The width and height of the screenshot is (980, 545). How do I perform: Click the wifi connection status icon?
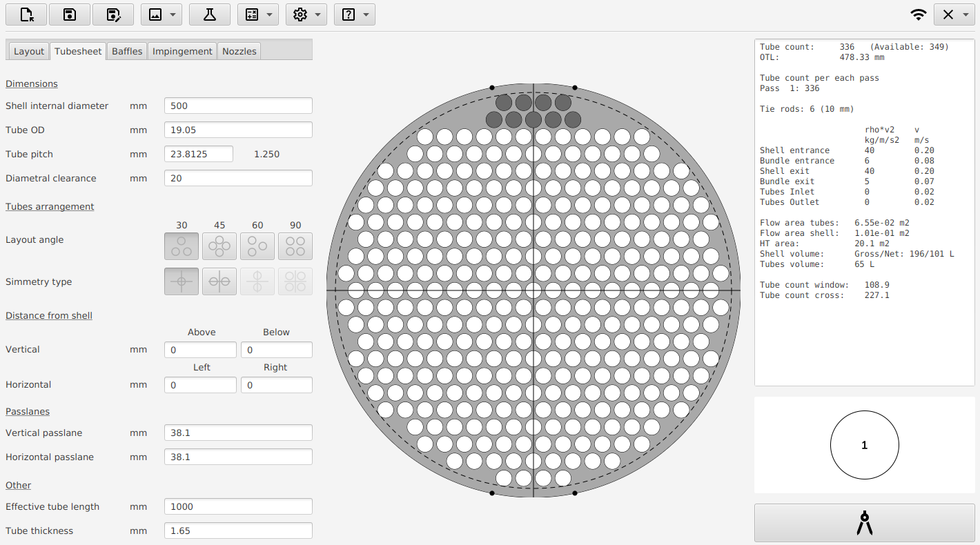click(918, 14)
